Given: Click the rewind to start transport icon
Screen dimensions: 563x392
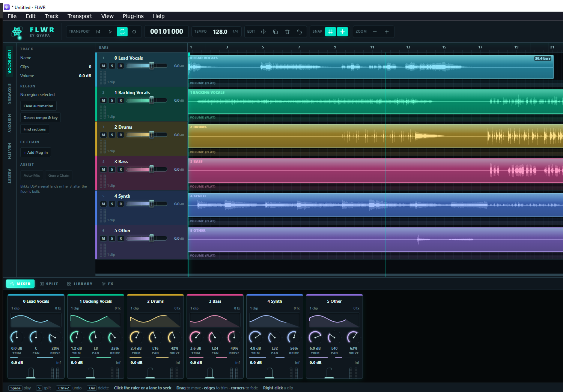Looking at the screenshot, I should (x=98, y=32).
